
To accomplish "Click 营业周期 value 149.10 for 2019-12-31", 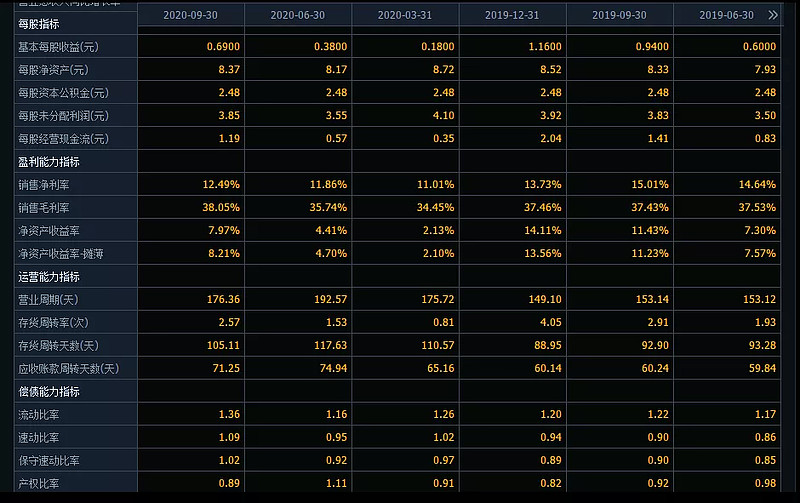I will point(539,300).
